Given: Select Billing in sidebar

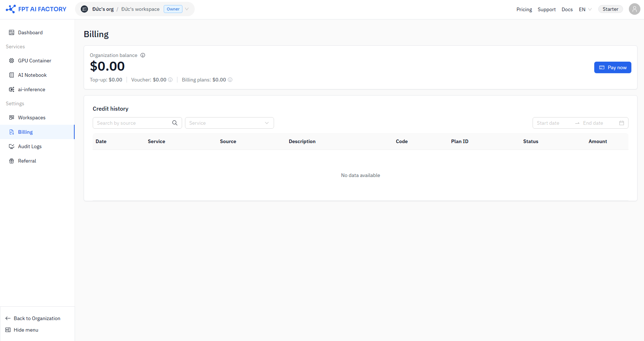Looking at the screenshot, I should [x=38, y=132].
